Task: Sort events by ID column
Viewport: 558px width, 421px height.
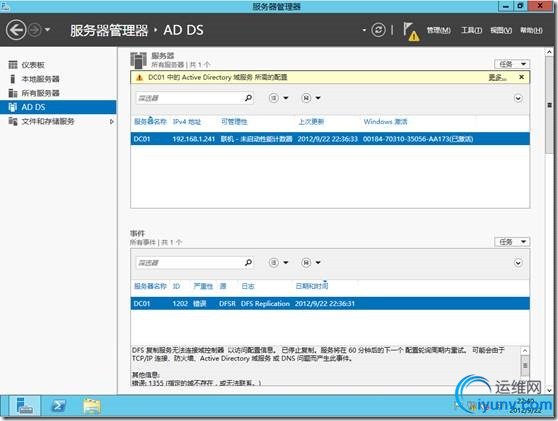Action: (x=176, y=286)
